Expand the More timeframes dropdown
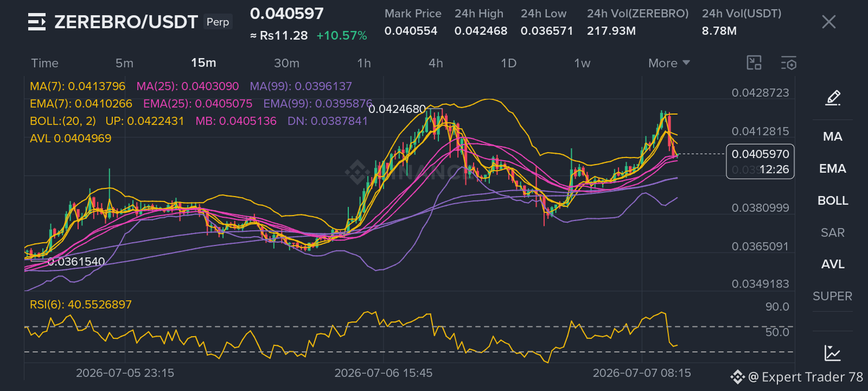The image size is (868, 391). [669, 63]
